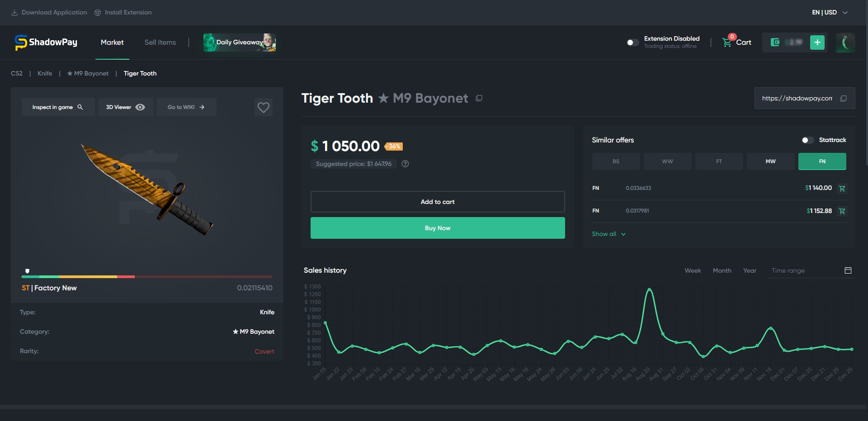Open the shopping cart
This screenshot has width=868, height=421.
[737, 42]
